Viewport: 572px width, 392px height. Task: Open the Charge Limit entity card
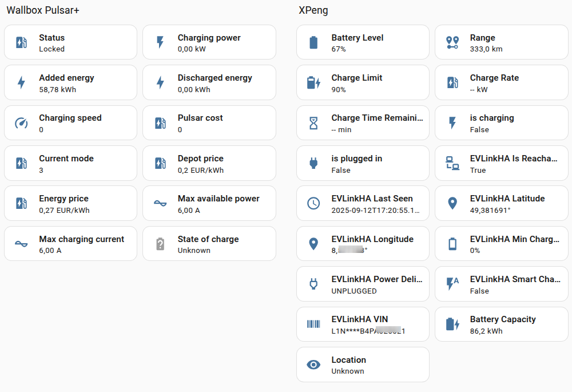click(363, 82)
